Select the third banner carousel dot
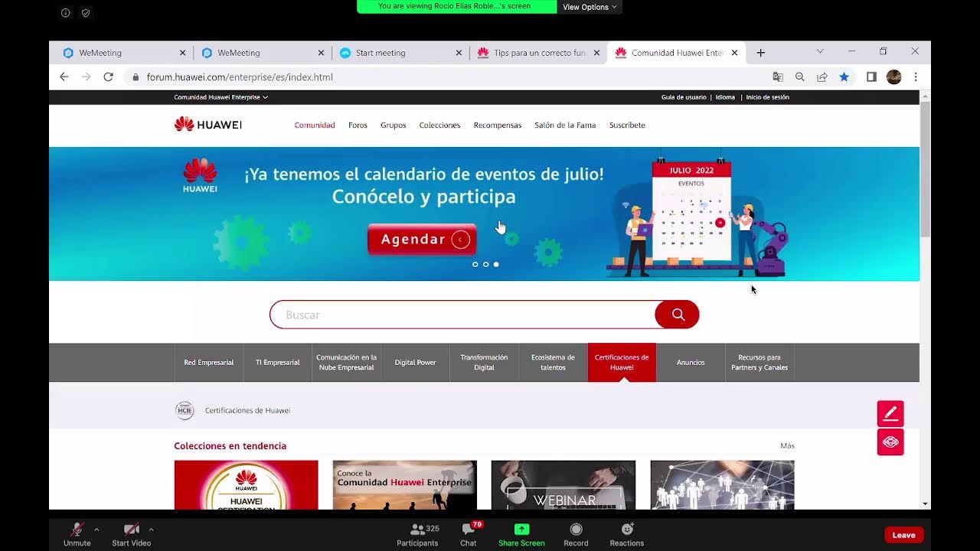Screen dimensions: 980x551 (496, 264)
